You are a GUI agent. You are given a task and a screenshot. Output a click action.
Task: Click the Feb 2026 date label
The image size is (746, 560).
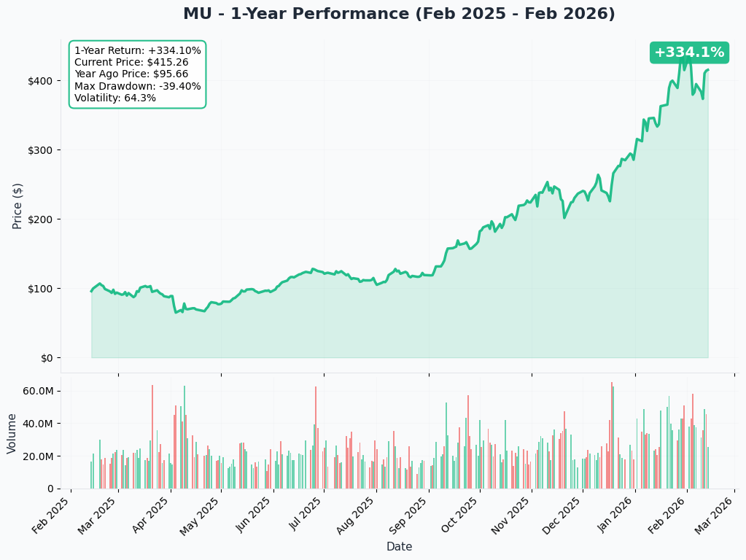click(x=667, y=516)
